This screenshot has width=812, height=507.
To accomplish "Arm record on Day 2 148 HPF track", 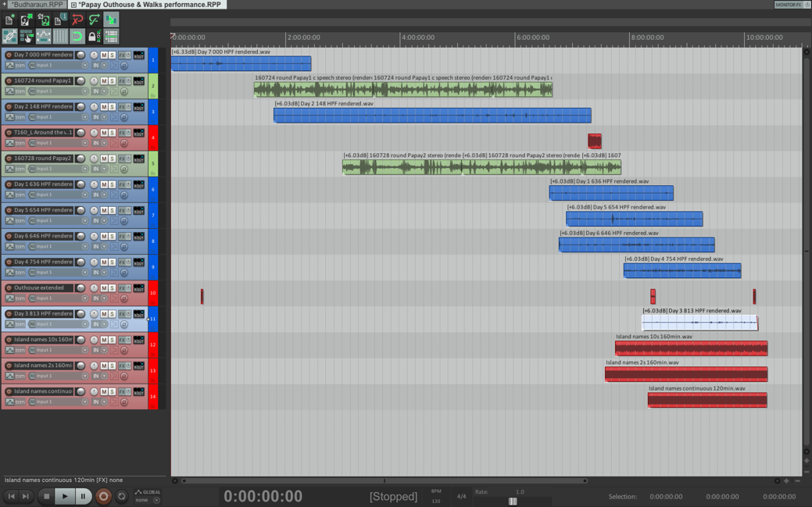I will [x=9, y=107].
